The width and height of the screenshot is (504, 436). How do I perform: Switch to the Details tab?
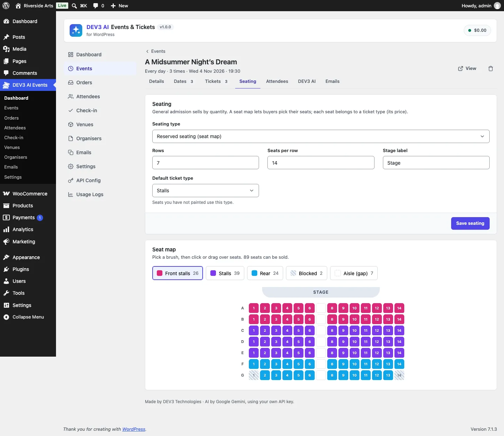[x=156, y=81]
